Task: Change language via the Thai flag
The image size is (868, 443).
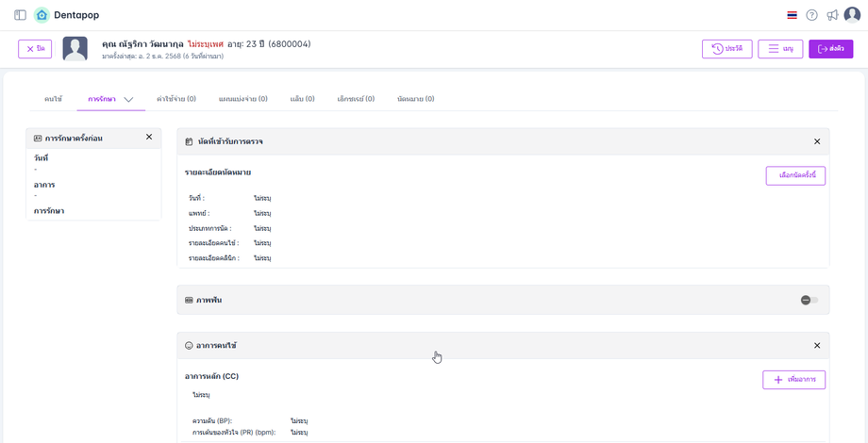Action: point(791,15)
